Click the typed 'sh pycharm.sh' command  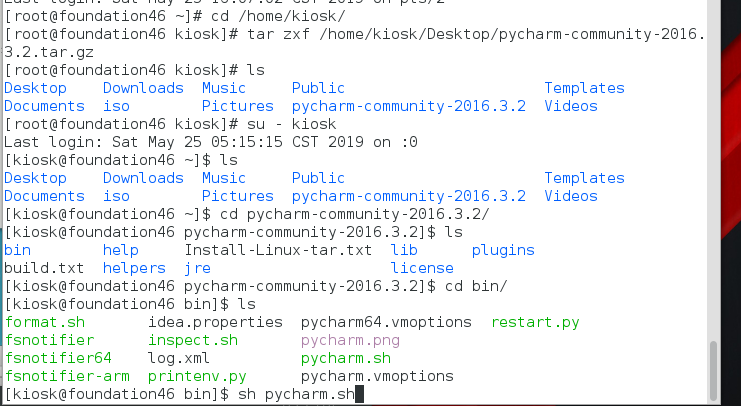pos(296,394)
